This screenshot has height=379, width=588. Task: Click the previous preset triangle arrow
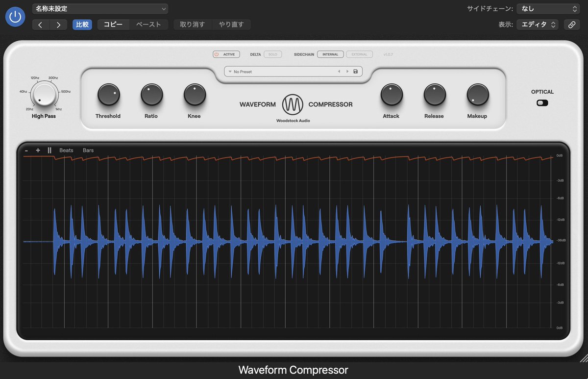click(x=339, y=72)
